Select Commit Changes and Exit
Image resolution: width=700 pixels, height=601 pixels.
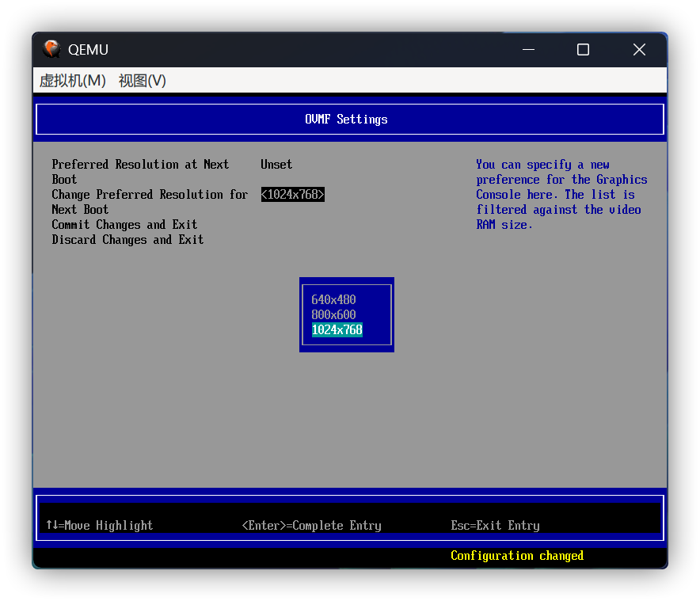coord(124,225)
